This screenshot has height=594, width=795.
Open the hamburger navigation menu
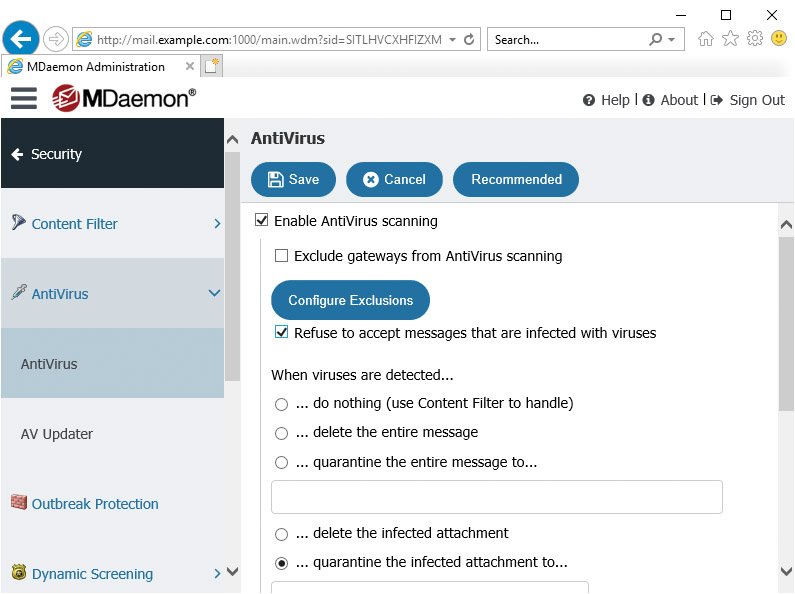pos(24,98)
